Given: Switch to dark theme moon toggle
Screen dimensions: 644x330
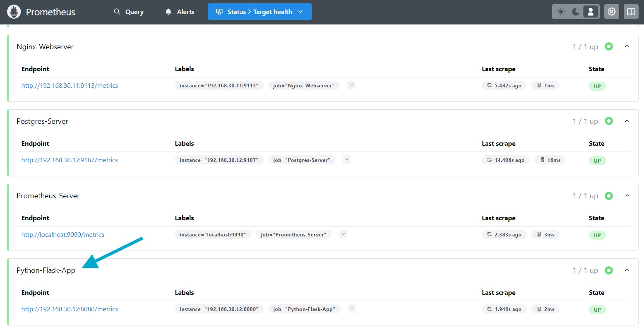Looking at the screenshot, I should click(576, 12).
